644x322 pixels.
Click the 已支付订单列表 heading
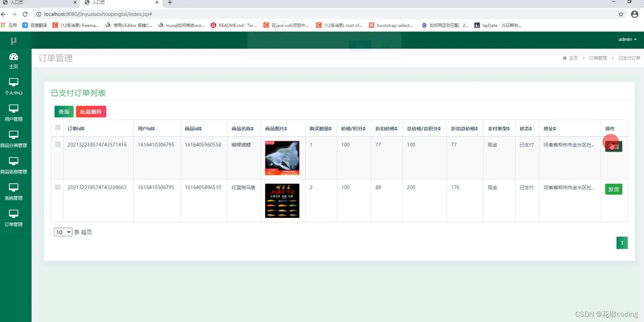click(78, 93)
